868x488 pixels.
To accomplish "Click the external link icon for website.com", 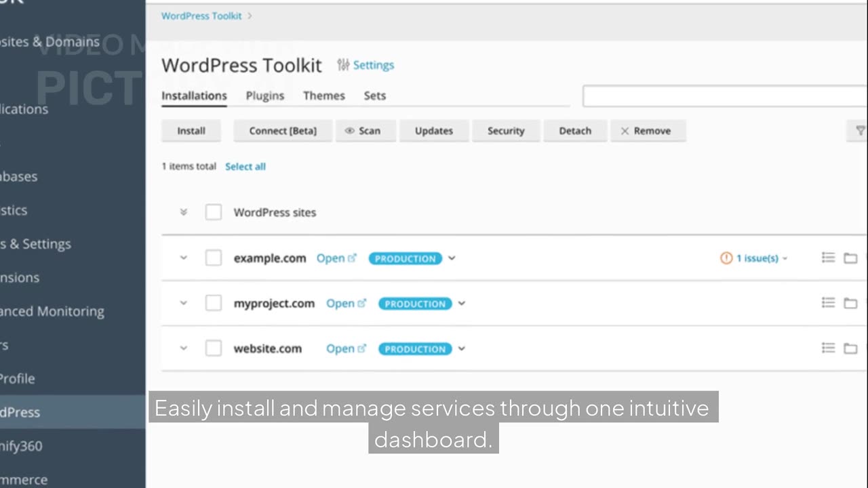I will pos(361,349).
